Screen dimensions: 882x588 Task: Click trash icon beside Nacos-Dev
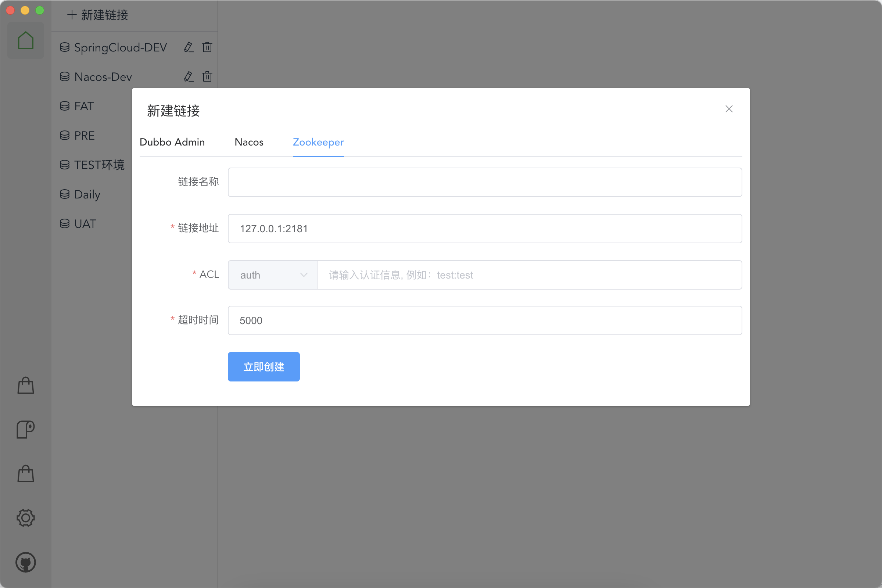[207, 77]
